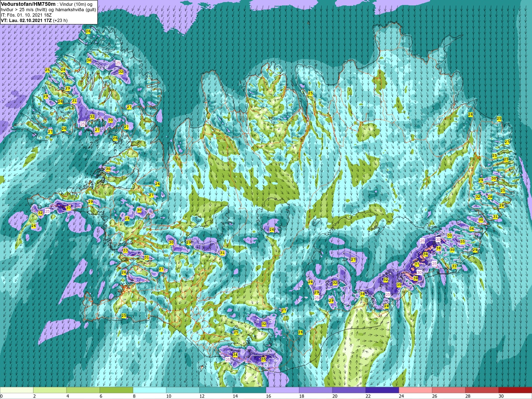532x399 pixels.
Task: Click the 8–10 m/s light cyan legend swatch
Action: pyautogui.click(x=150, y=390)
